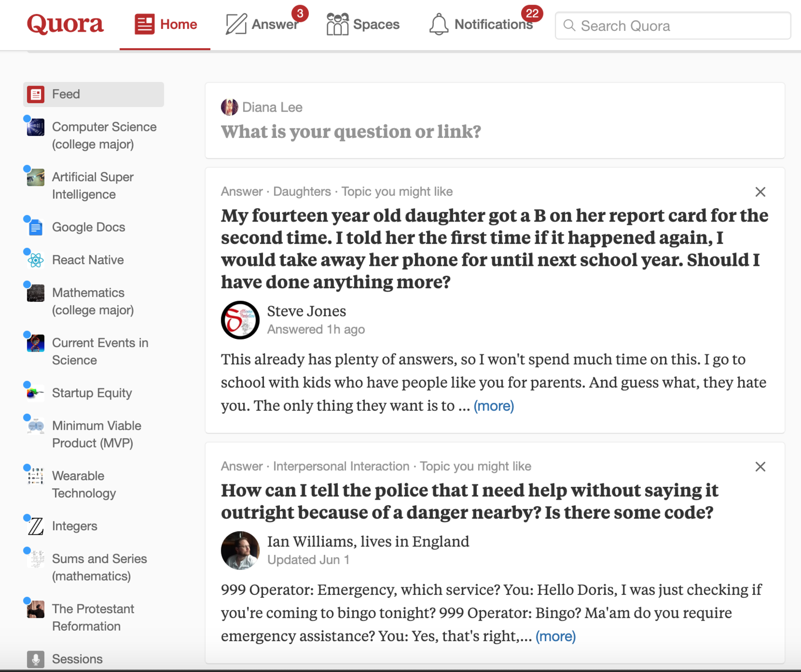This screenshot has width=801, height=672.
Task: Open Computer Science (college major) topic
Action: tap(104, 135)
